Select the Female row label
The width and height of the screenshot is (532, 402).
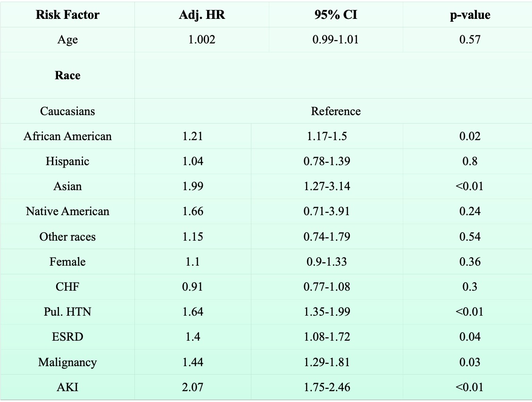coord(67,261)
